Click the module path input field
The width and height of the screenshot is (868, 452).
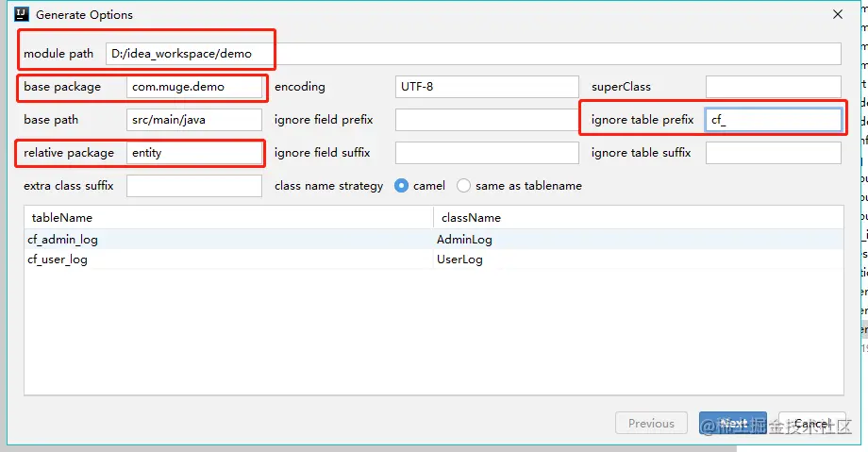pyautogui.click(x=474, y=54)
